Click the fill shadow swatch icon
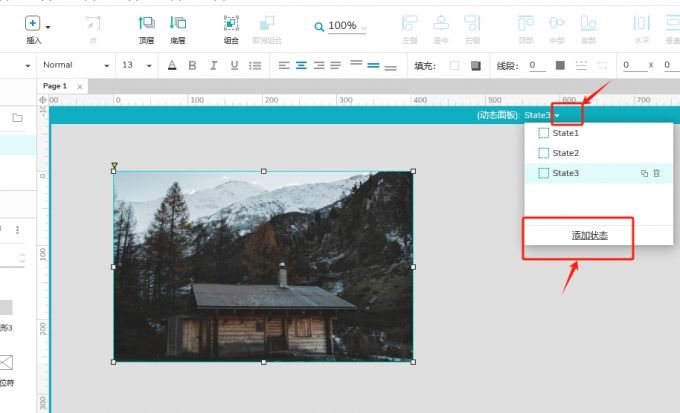This screenshot has width=680, height=413. pos(476,66)
